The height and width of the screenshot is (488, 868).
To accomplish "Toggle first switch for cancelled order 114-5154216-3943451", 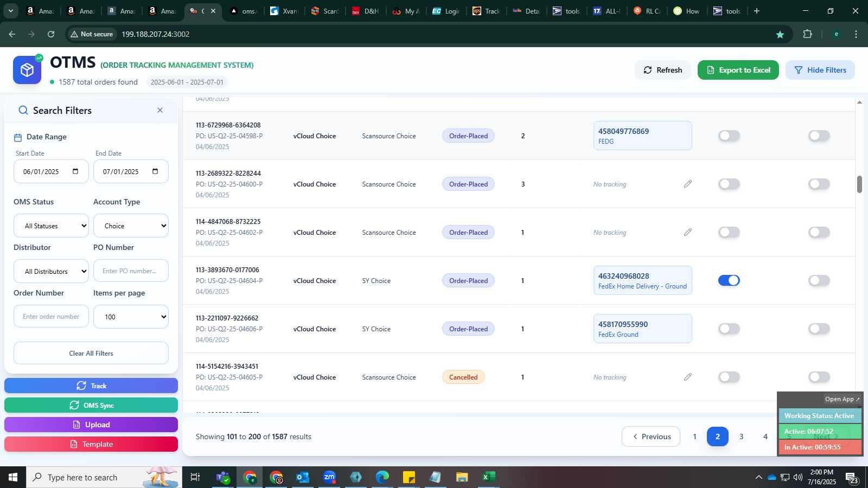I will (729, 377).
